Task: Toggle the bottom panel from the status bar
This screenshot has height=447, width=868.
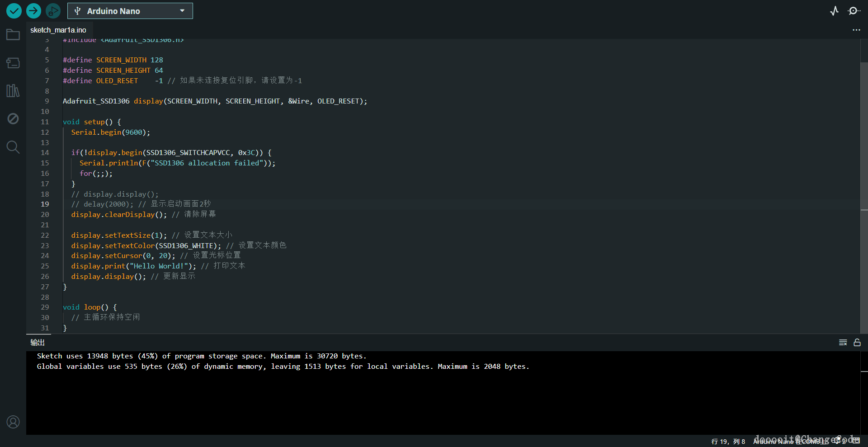Action: pyautogui.click(x=856, y=441)
